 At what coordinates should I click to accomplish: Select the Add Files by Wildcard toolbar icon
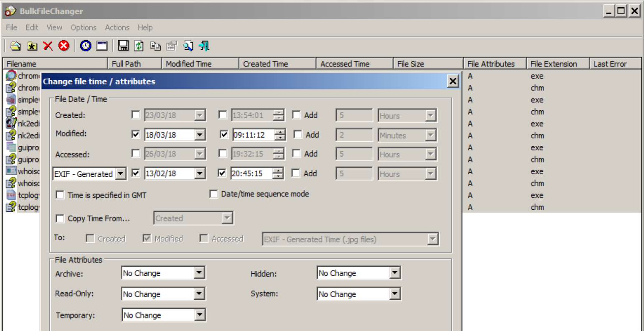click(x=32, y=46)
